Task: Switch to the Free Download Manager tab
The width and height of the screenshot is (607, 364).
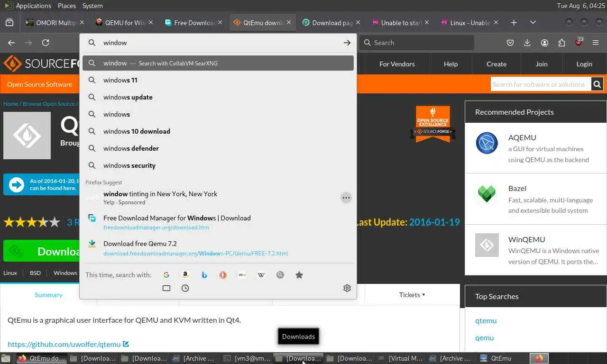Action: 193,22
